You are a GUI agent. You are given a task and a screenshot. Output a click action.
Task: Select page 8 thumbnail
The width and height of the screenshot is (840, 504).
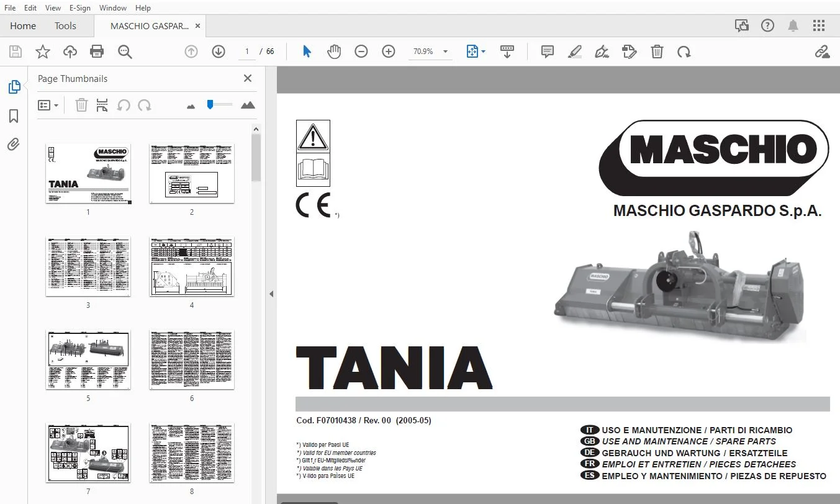point(192,453)
